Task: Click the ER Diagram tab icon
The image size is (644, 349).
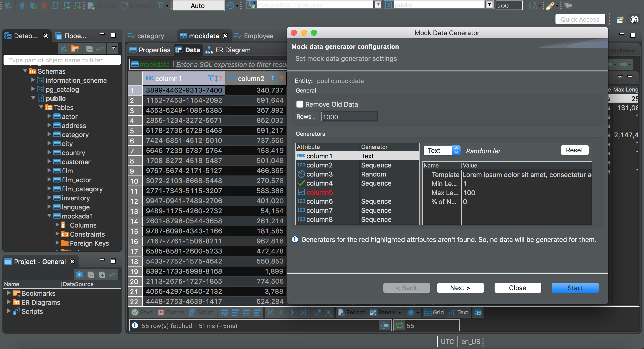Action: 209,50
